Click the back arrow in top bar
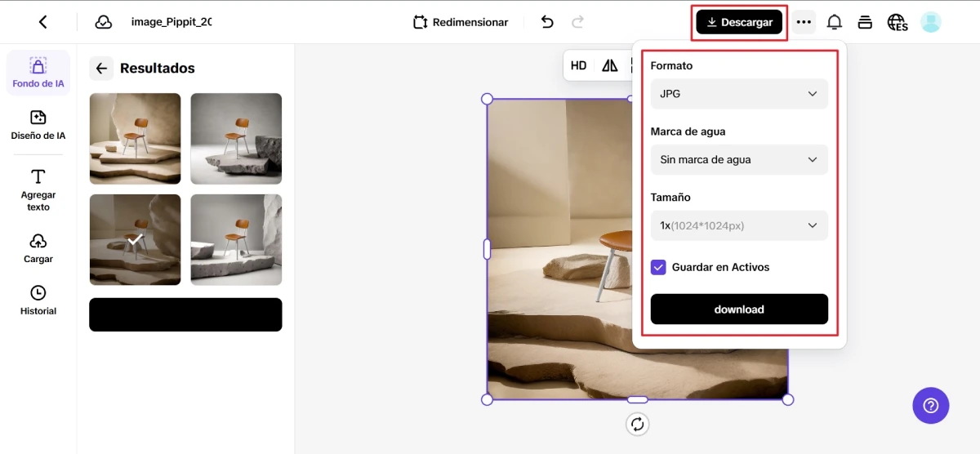980x454 pixels. coord(43,22)
